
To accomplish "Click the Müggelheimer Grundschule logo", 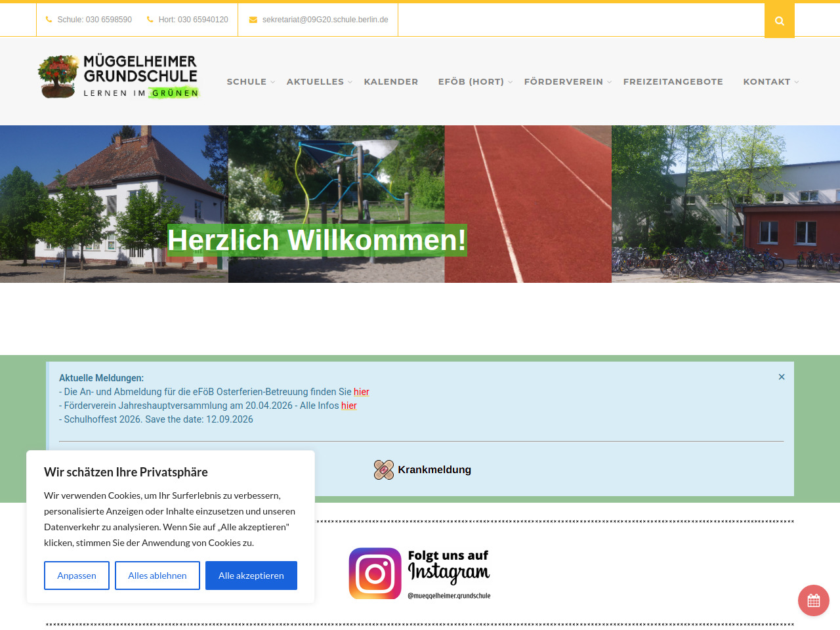I will 119,77.
